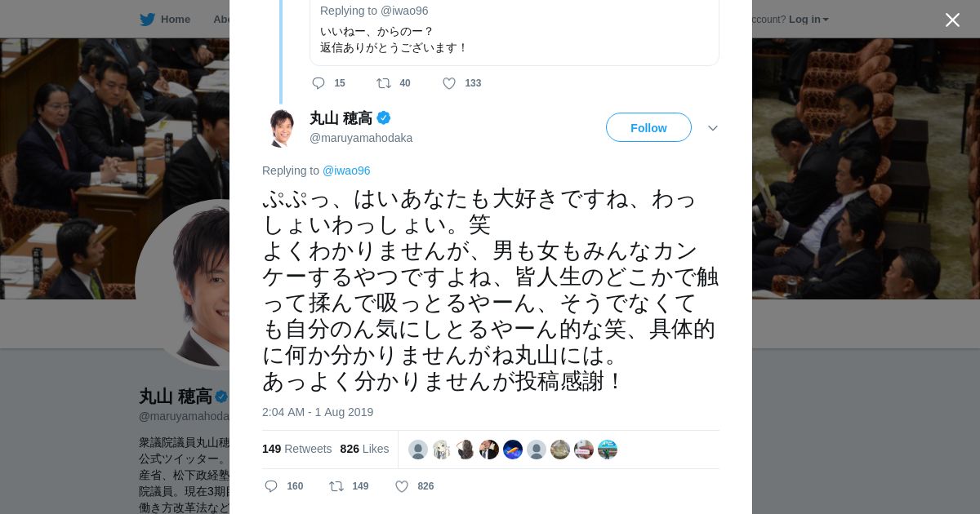The image size is (980, 514).
Task: Open @maruyamahodaka handle in tweet header
Action: 361,138
